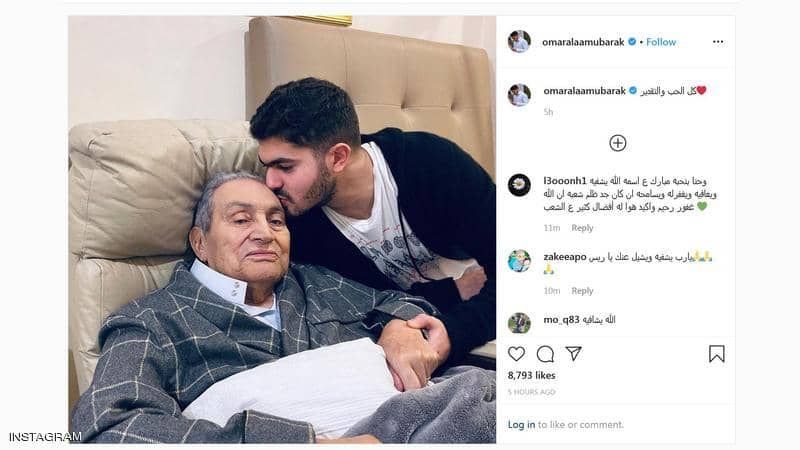View the 8,793 likes list
800x450 pixels.
click(532, 376)
